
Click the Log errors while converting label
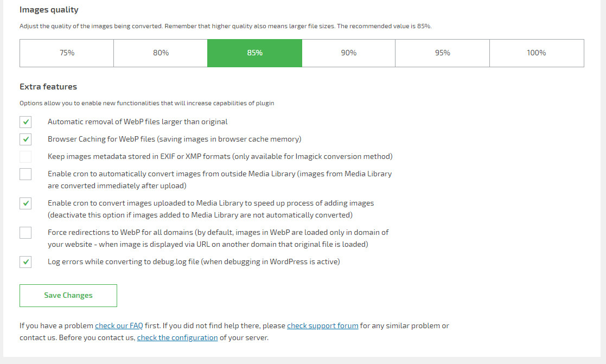click(194, 262)
